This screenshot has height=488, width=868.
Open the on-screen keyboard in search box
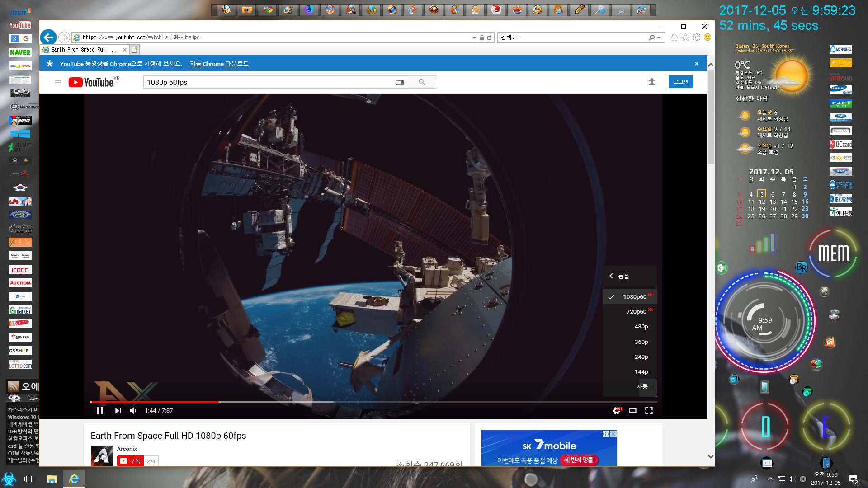[x=400, y=83]
